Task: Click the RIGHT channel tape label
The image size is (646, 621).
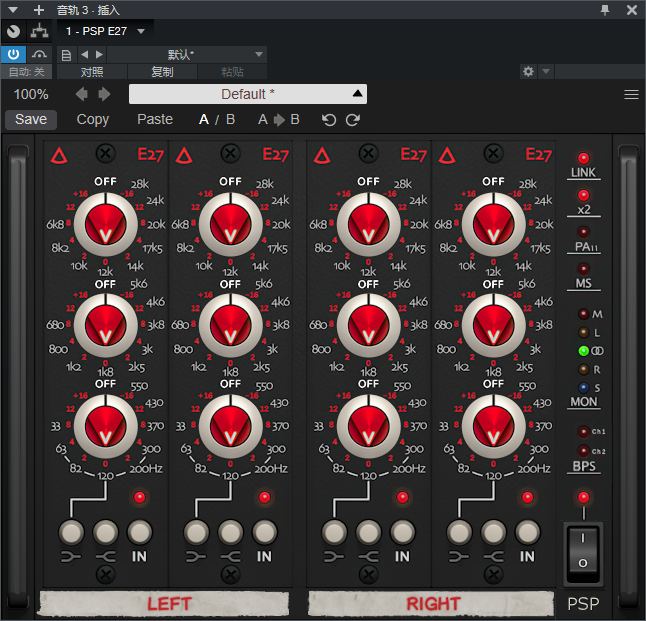Action: click(431, 604)
